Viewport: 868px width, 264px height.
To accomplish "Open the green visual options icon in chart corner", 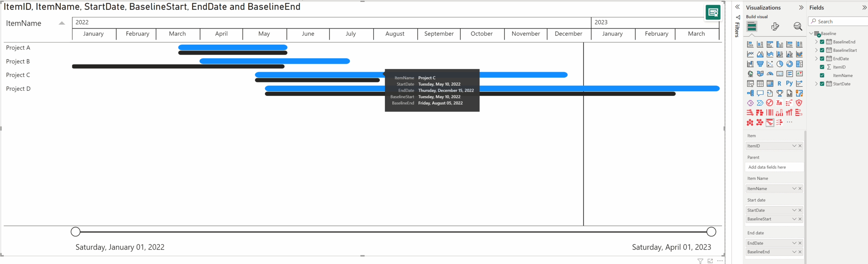I will pyautogui.click(x=713, y=13).
